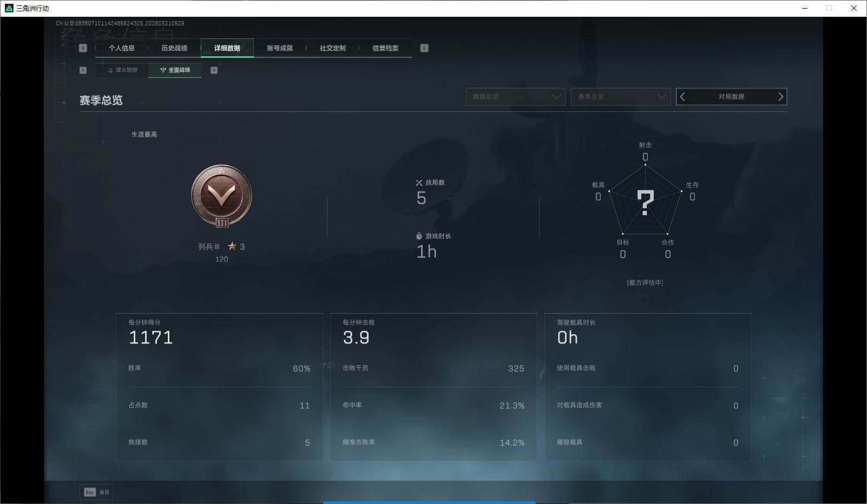Click the 三角洲行动 window title text
Viewport: 867px width, 504px height.
coord(32,8)
